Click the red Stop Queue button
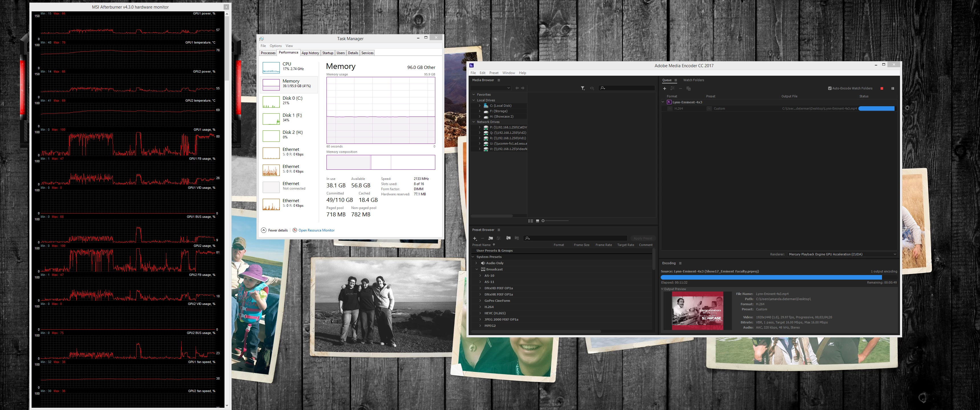Viewport: 980px width, 410px height. point(881,88)
